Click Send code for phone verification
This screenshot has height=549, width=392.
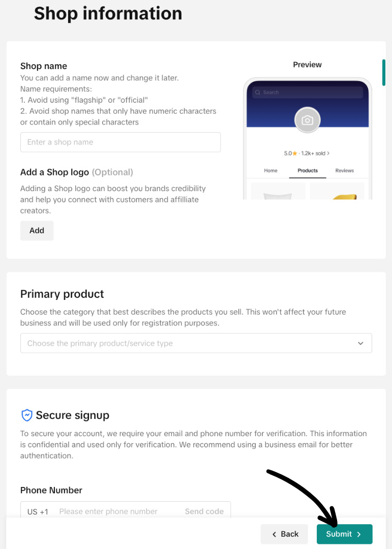[x=204, y=511]
